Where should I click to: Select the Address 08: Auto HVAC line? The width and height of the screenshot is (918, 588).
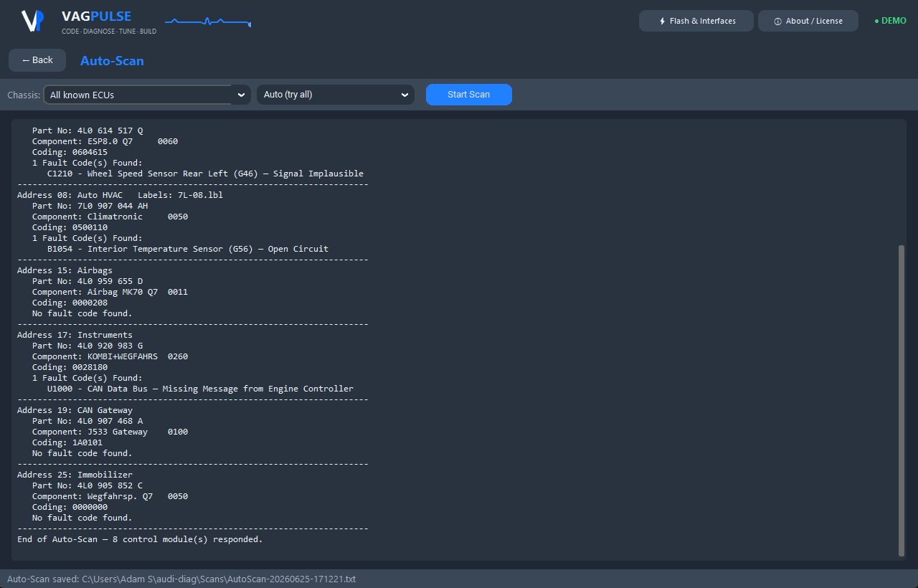coord(120,195)
